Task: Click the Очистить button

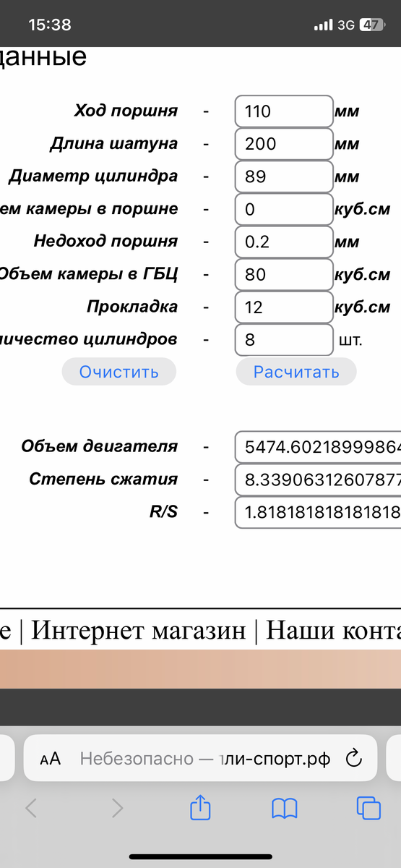Action: [x=119, y=372]
